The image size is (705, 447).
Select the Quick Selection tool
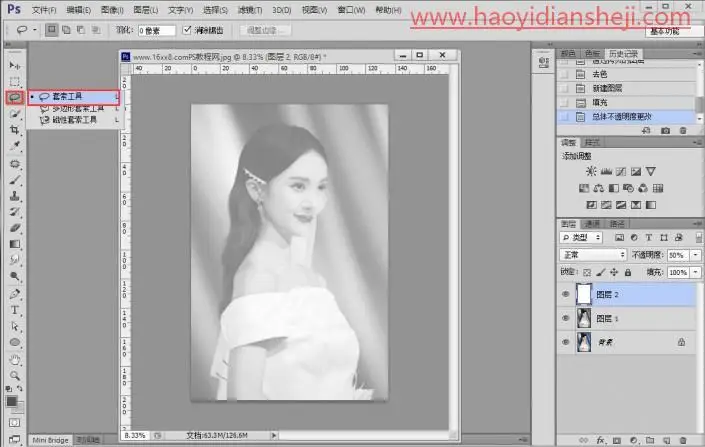tap(14, 113)
